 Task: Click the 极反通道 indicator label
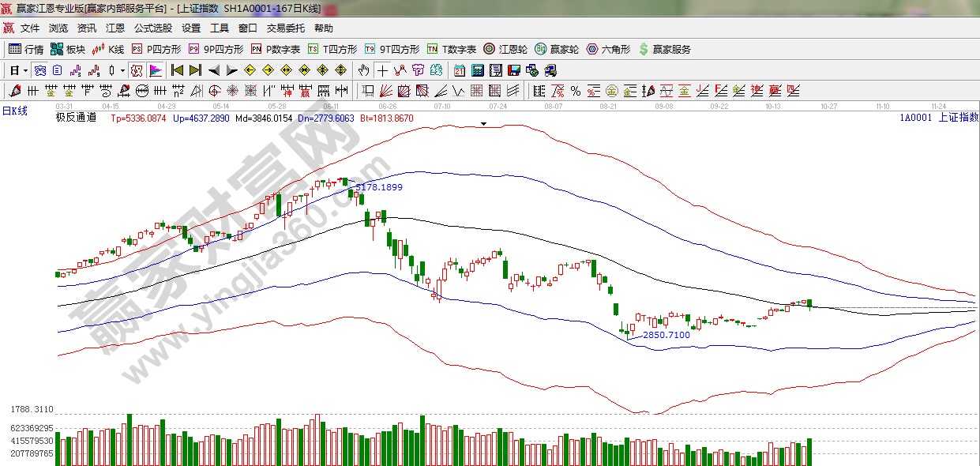click(76, 118)
